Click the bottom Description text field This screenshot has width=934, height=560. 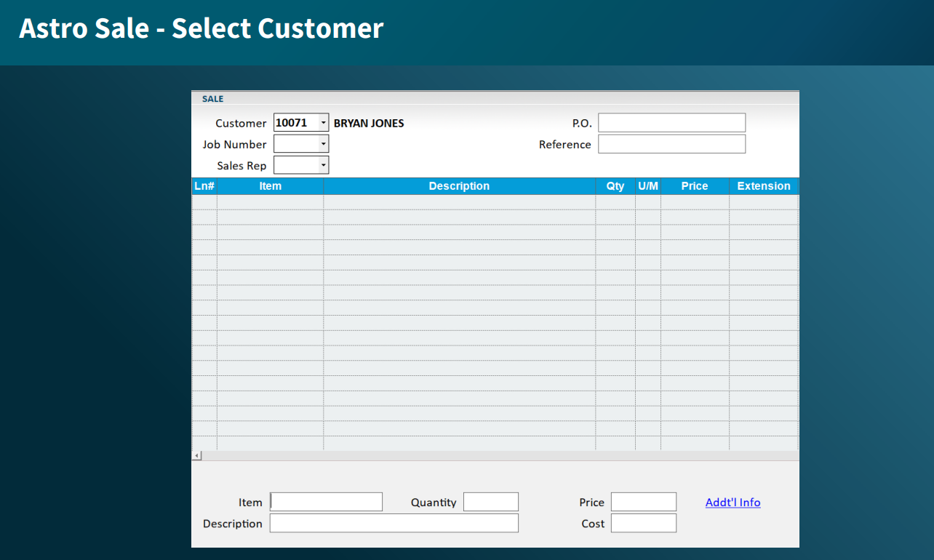[x=394, y=523]
